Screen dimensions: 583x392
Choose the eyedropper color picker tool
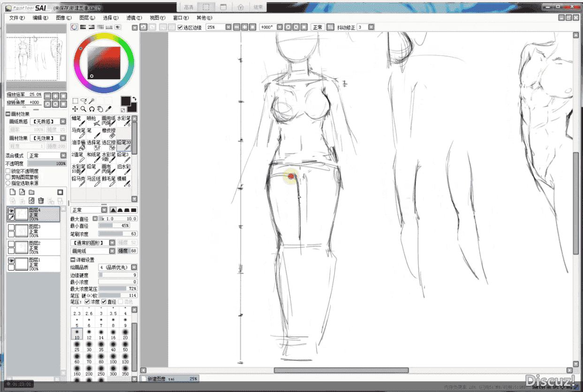click(x=109, y=109)
